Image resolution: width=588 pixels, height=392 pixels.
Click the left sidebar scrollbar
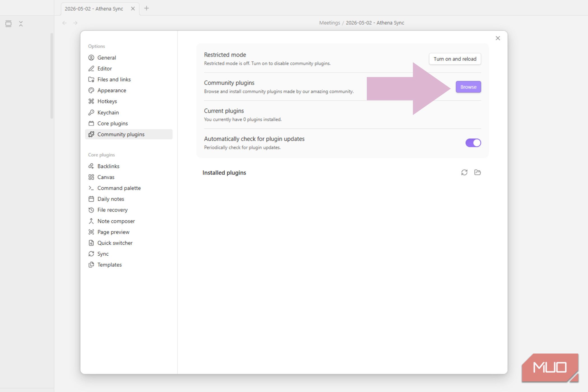pos(52,76)
